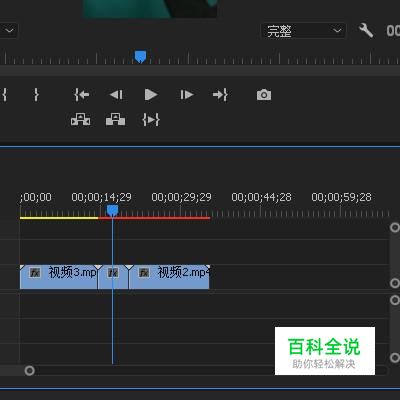Click fx badge on middle clip

[113, 273]
